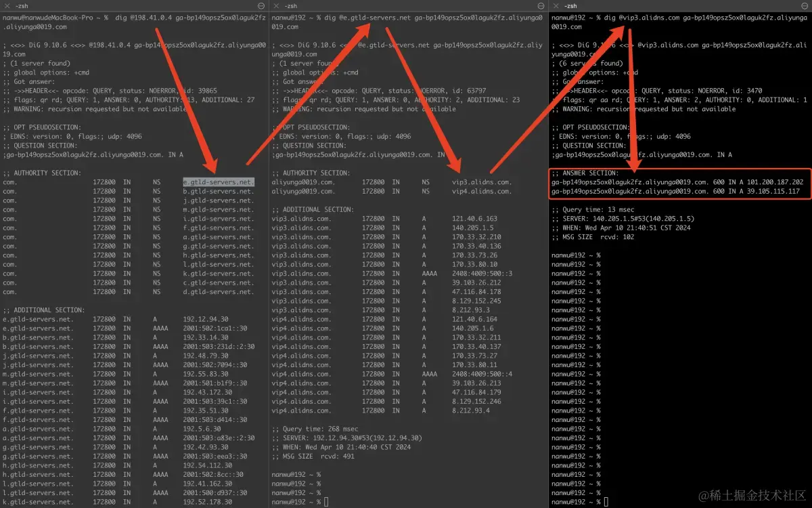Click the IPv6 address 2001:502:8cc::30
812x508 pixels.
click(x=215, y=474)
